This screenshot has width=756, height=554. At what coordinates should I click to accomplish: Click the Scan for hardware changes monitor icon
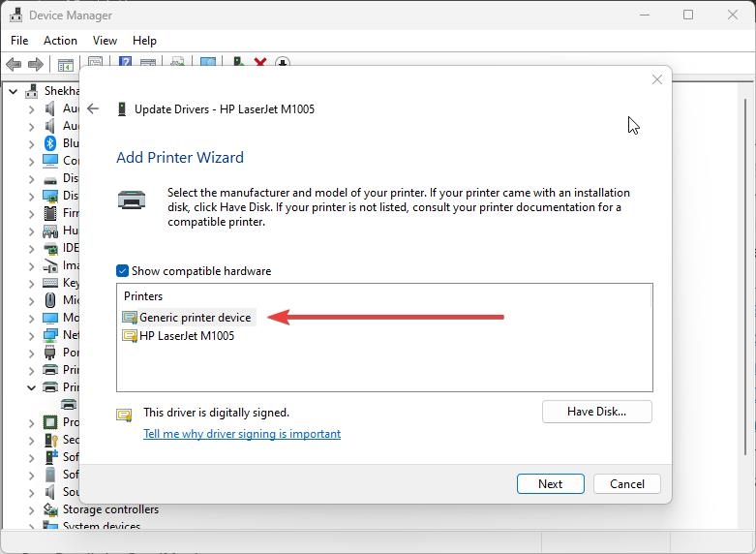[208, 62]
